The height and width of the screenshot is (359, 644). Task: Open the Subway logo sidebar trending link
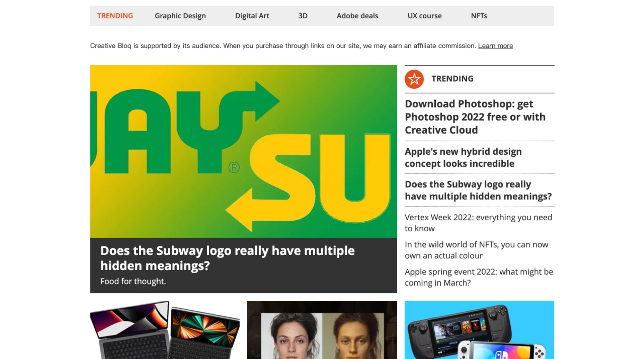pyautogui.click(x=478, y=190)
